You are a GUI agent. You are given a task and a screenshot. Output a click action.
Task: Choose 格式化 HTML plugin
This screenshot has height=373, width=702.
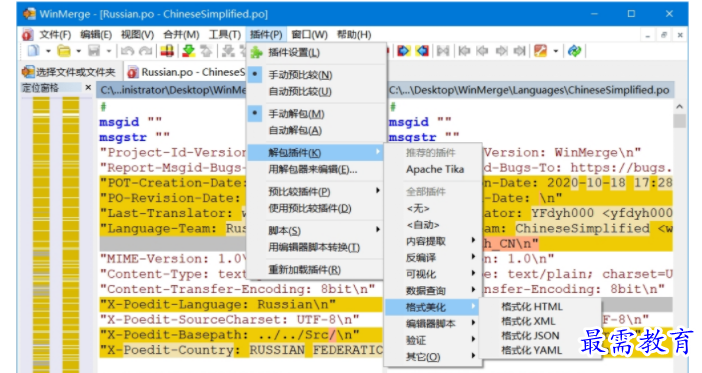[x=541, y=307]
